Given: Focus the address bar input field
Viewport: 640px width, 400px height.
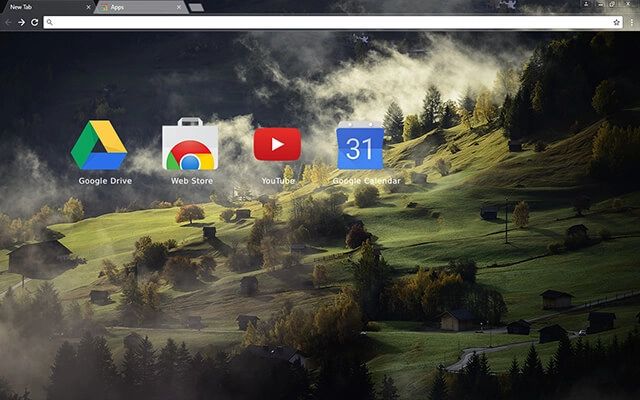Looking at the screenshot, I should (x=333, y=22).
